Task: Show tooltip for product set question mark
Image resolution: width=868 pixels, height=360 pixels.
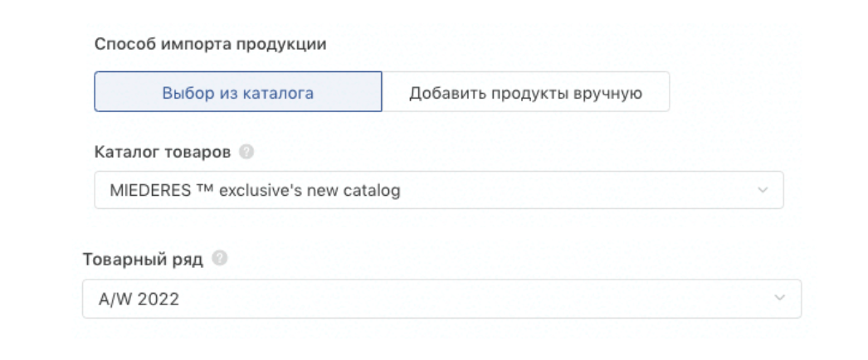Action: pyautogui.click(x=220, y=258)
